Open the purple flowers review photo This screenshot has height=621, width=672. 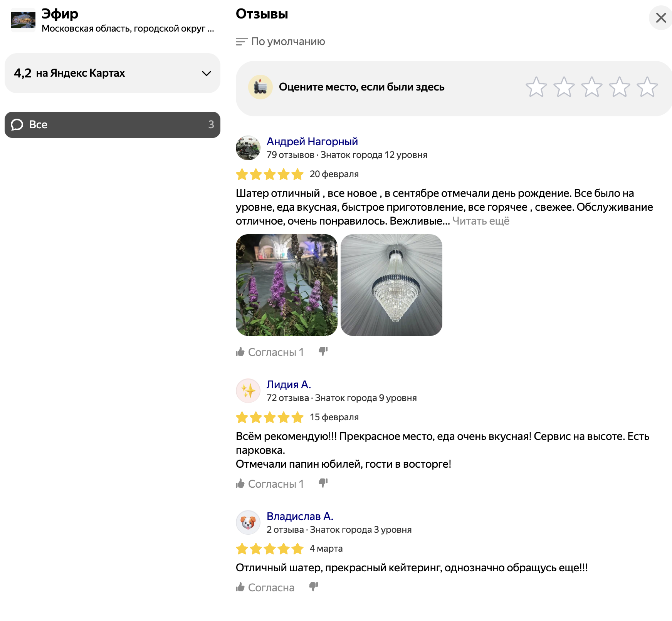coord(286,285)
